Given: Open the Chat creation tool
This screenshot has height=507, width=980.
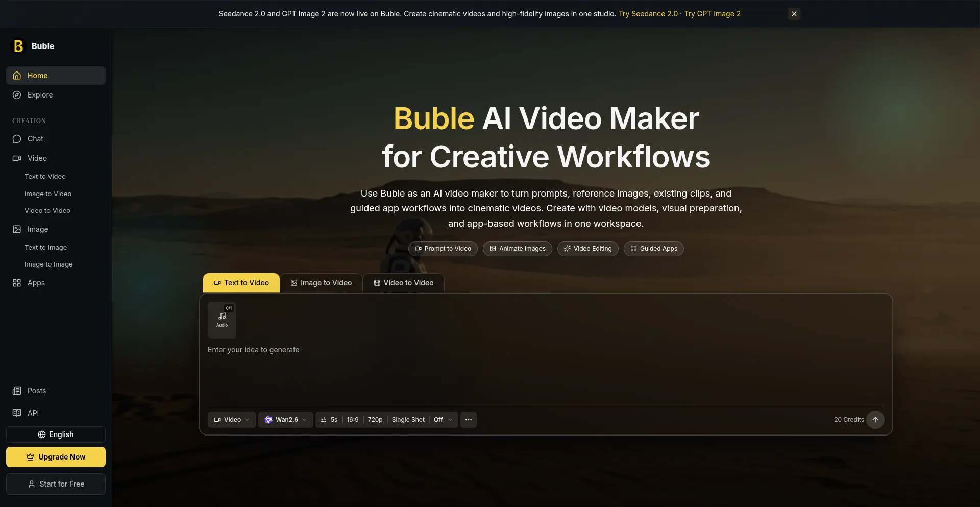Looking at the screenshot, I should tap(56, 139).
